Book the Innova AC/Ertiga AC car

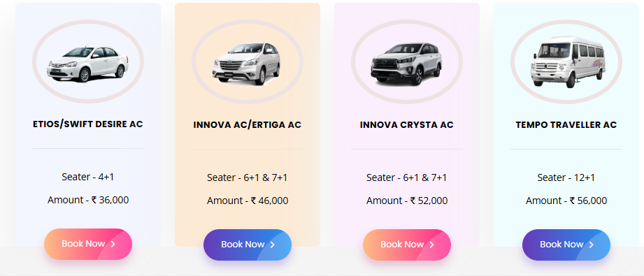click(x=248, y=245)
